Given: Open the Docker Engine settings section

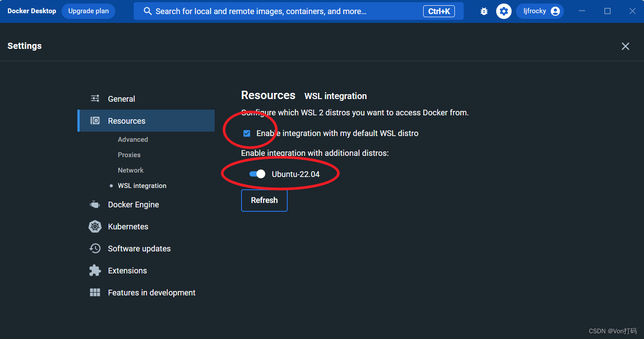Looking at the screenshot, I should coord(146,204).
